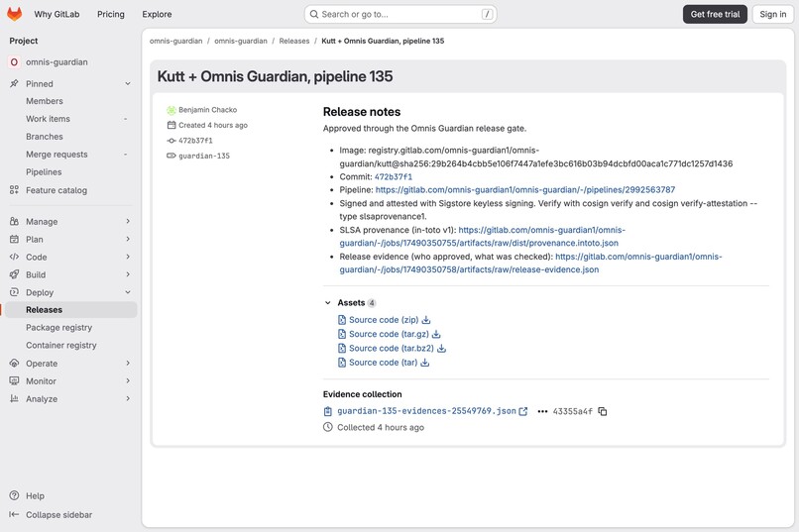Download Source code (tar.gz) link
The image size is (799, 532).
coord(389,334)
